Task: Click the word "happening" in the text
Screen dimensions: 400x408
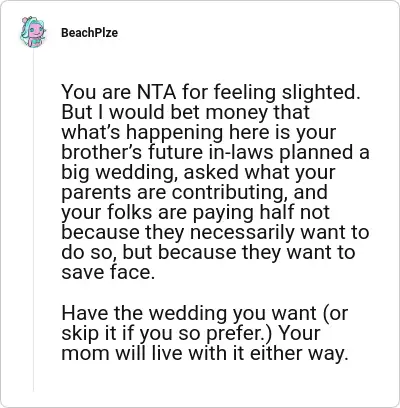Action: pyautogui.click(x=173, y=132)
